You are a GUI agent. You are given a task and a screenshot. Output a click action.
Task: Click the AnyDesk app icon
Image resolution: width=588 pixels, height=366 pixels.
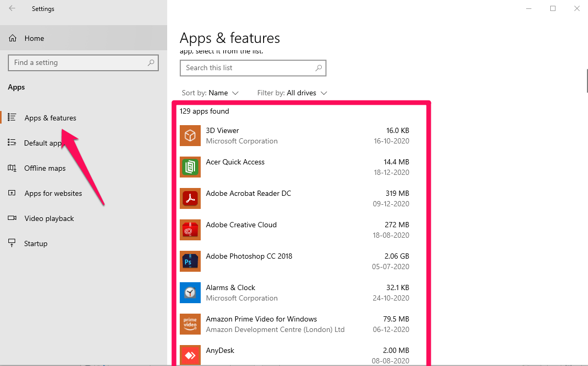(x=190, y=355)
